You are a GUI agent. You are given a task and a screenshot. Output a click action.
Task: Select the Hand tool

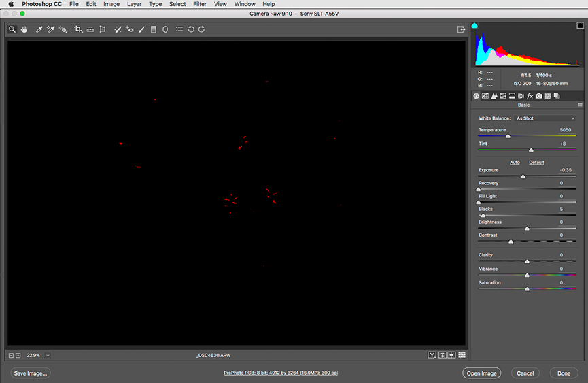click(24, 29)
